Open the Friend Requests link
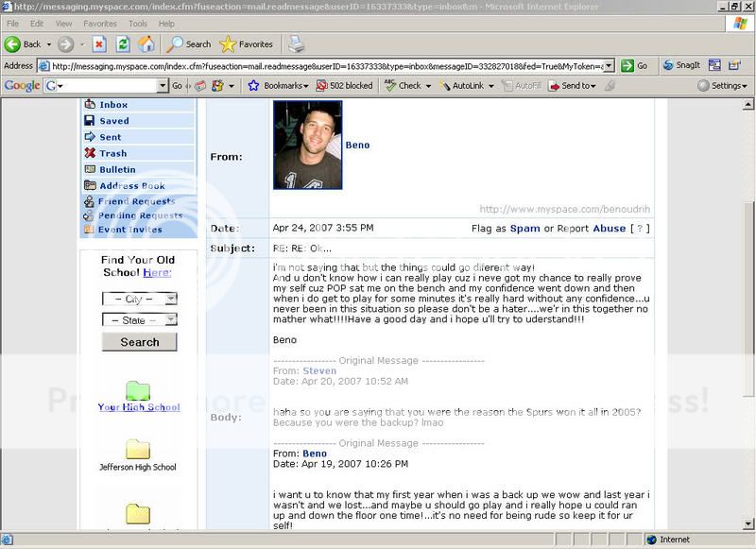 pyautogui.click(x=136, y=201)
